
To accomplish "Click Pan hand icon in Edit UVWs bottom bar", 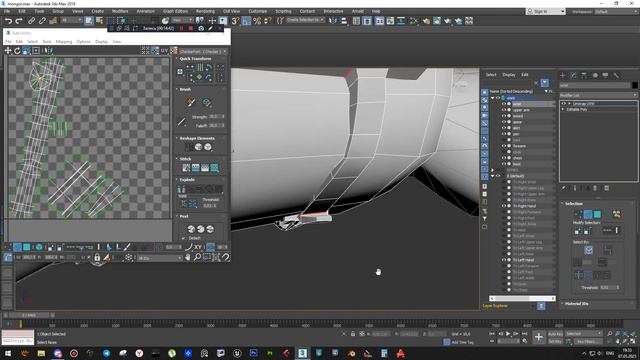I will click(x=188, y=257).
